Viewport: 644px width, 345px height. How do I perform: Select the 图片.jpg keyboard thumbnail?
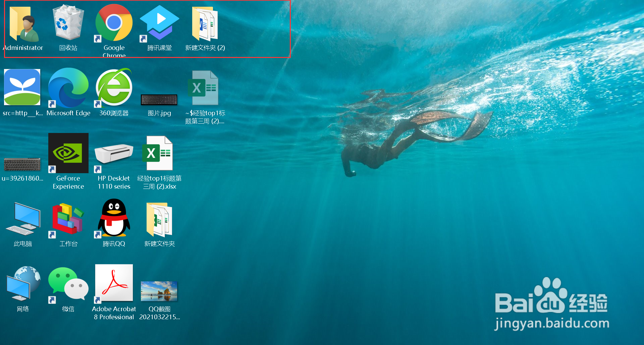(159, 99)
